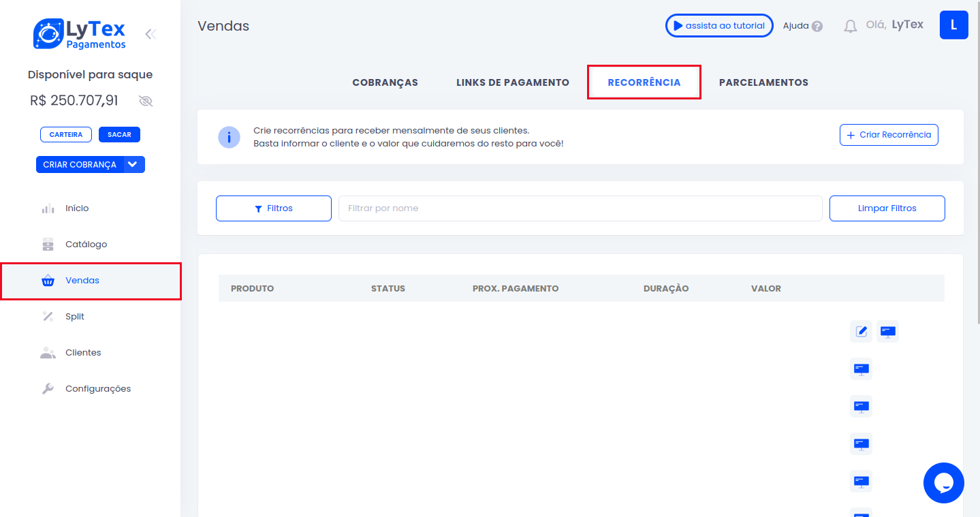
Task: Click the edit icon in first row
Action: pyautogui.click(x=861, y=332)
